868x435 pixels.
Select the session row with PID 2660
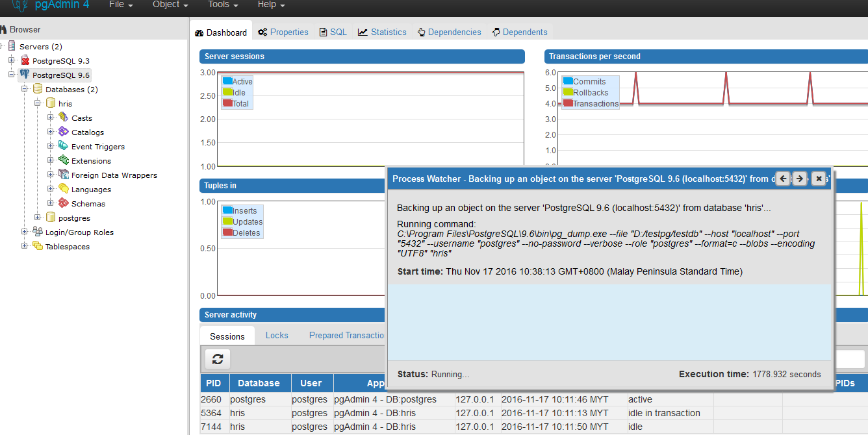click(534, 399)
